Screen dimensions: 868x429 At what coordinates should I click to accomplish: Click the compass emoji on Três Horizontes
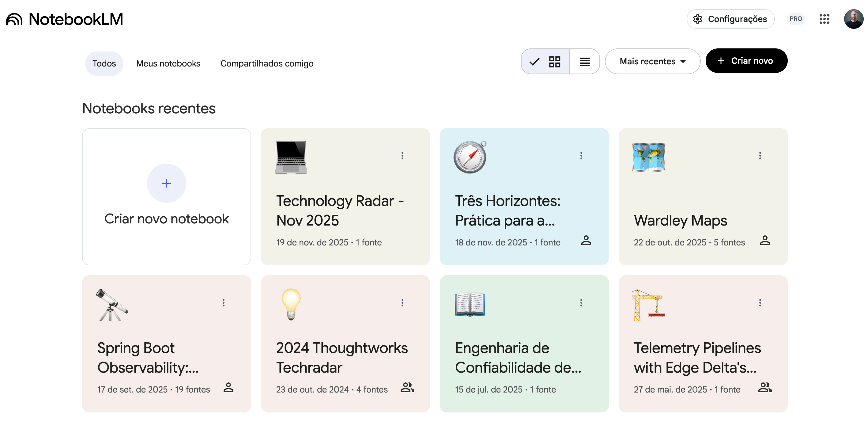(x=470, y=158)
